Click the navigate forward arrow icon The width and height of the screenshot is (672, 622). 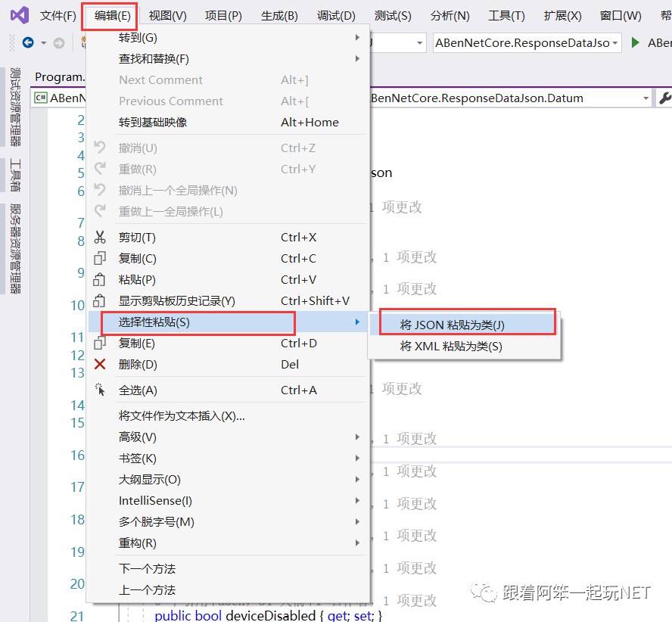click(59, 43)
